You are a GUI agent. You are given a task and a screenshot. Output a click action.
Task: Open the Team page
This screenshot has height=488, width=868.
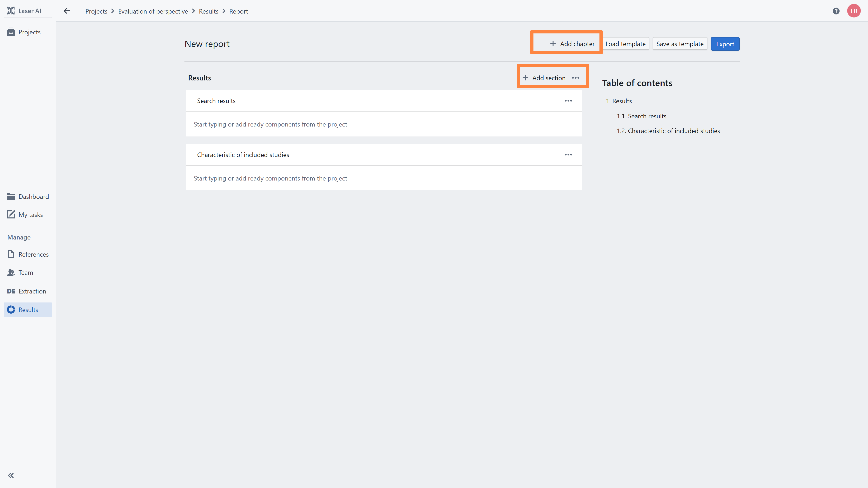(26, 272)
